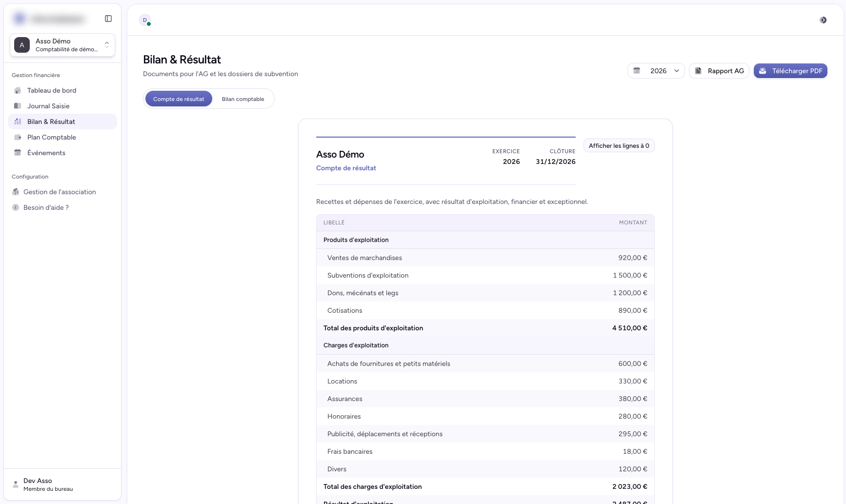Click the Honoraires row label

click(344, 416)
